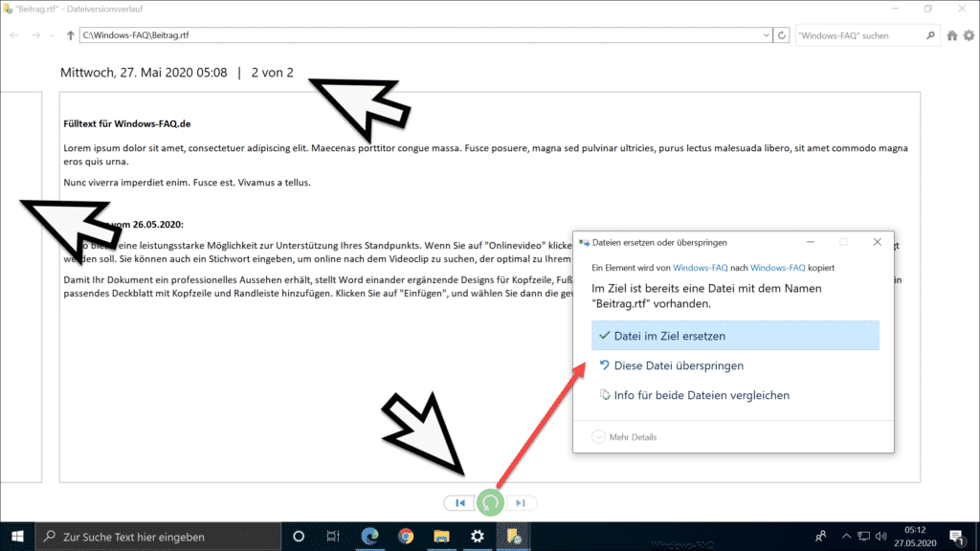Expand Mehr Details in the dialog
980x551 pixels.
624,436
